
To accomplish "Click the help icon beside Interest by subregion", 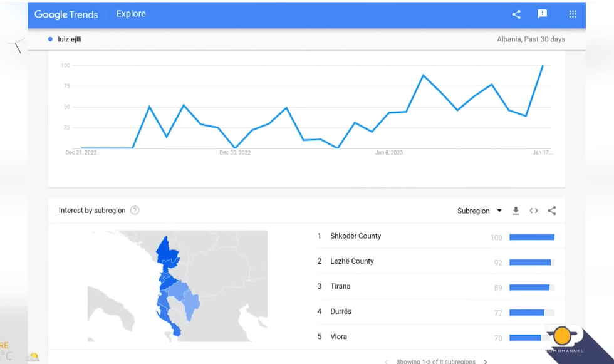I will 135,211.
